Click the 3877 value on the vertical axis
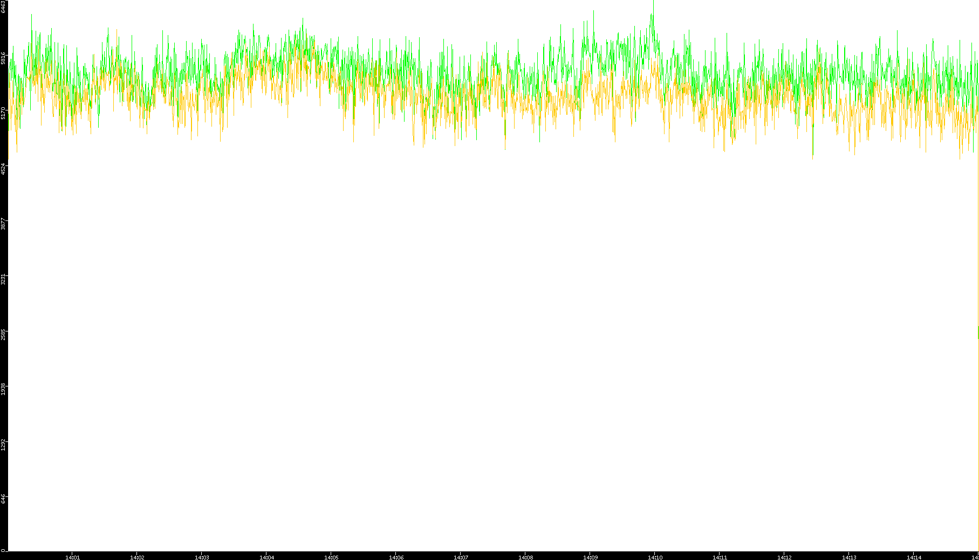979x560 pixels. (x=4, y=224)
